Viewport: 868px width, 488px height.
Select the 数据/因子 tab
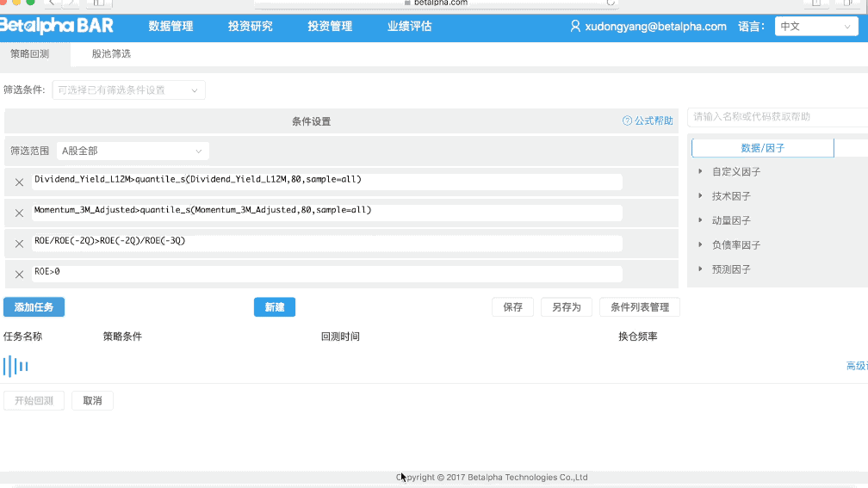click(x=762, y=148)
